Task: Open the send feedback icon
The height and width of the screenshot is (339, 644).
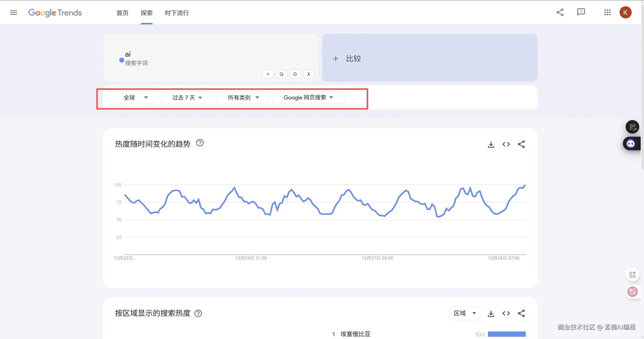Action: (x=581, y=12)
